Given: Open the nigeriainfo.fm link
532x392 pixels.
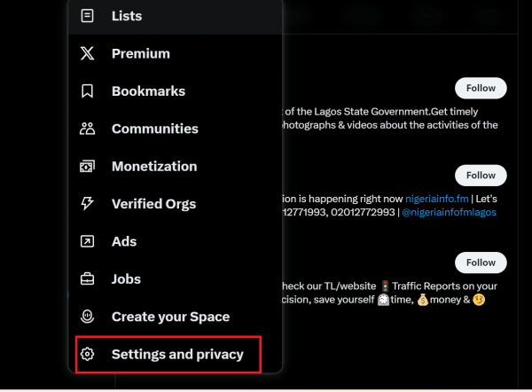Looking at the screenshot, I should (x=437, y=199).
